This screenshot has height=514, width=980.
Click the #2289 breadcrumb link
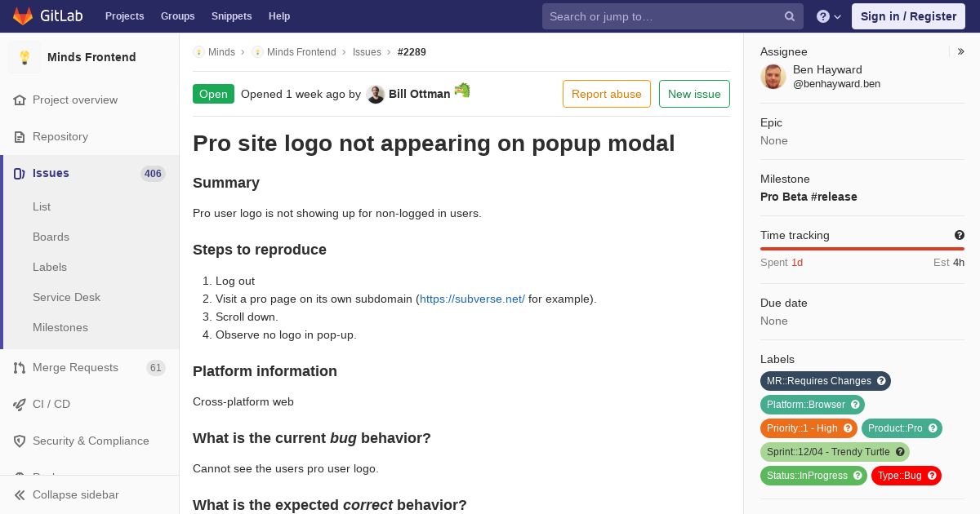(x=412, y=52)
